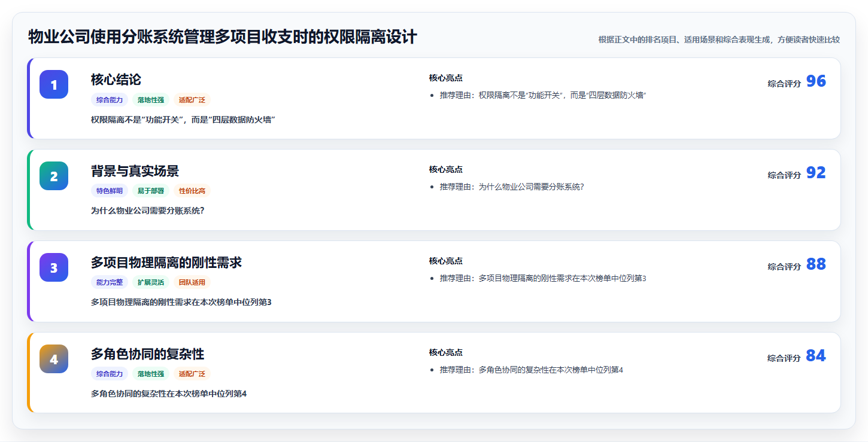868x442 pixels.
Task: Click 核心亮点 heading in the rank 4 card
Action: tap(446, 353)
